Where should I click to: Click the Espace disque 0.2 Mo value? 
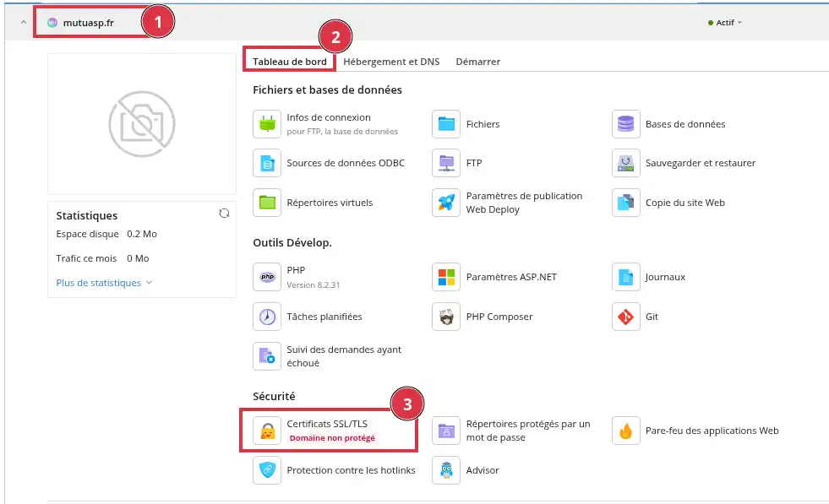pos(142,234)
